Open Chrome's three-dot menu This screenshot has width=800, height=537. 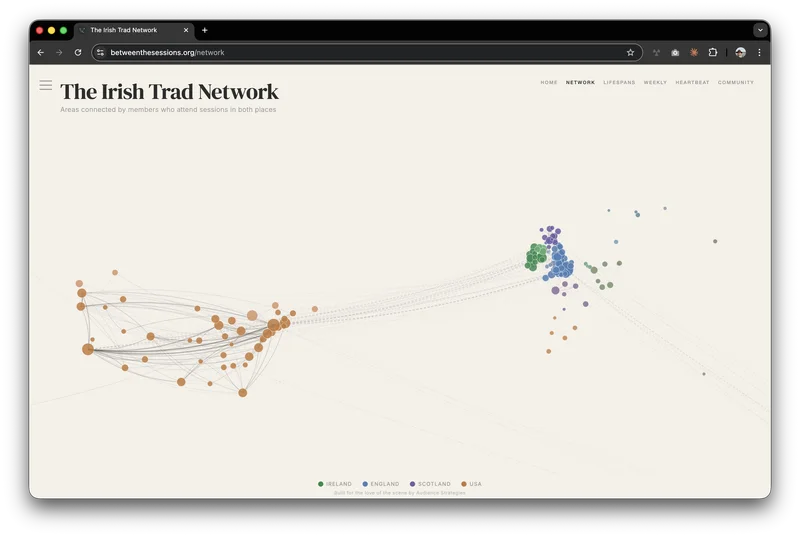point(759,53)
